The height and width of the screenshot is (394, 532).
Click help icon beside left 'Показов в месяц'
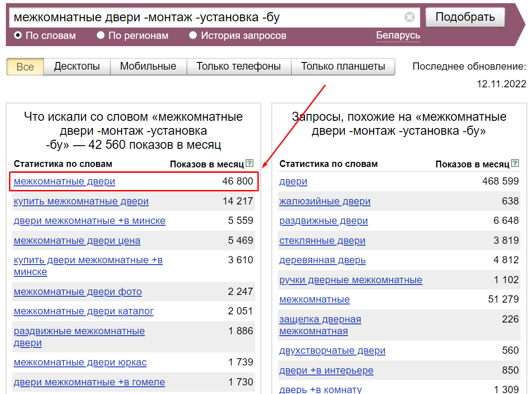coord(249,163)
